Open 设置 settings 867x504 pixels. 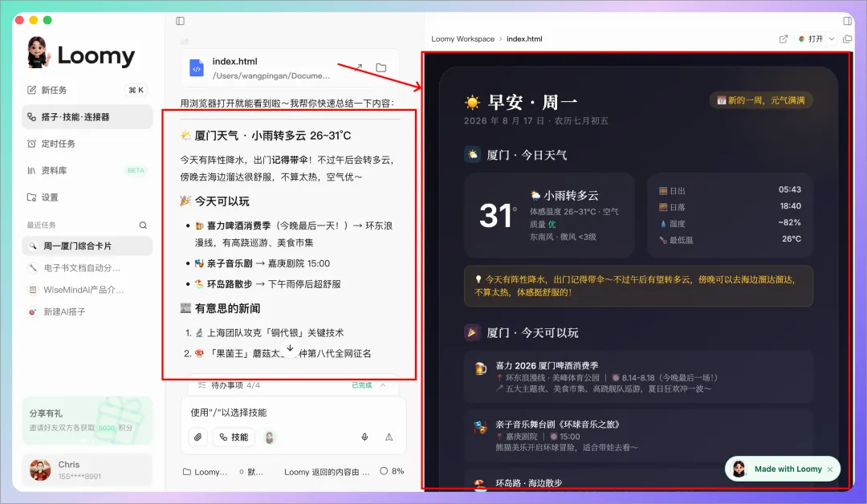point(87,197)
